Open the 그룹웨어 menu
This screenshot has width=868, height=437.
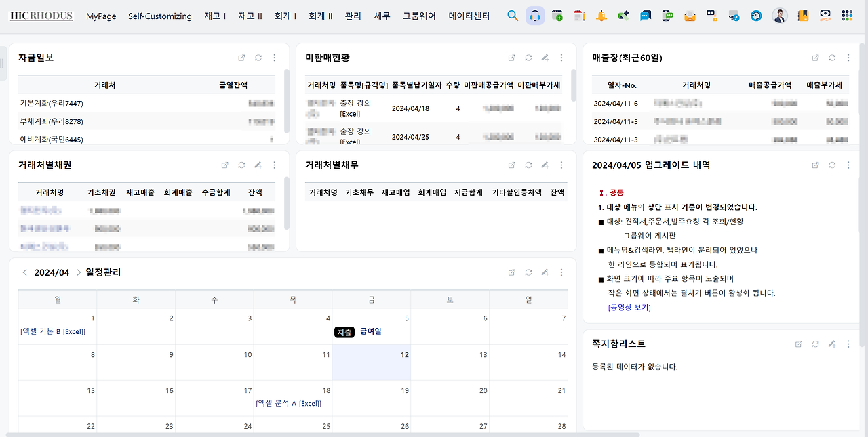(x=419, y=16)
